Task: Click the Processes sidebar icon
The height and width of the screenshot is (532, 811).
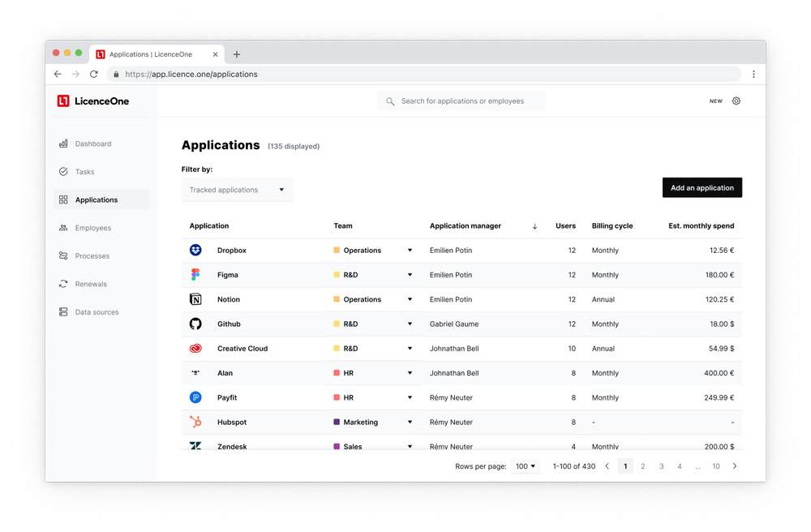Action: click(x=63, y=256)
